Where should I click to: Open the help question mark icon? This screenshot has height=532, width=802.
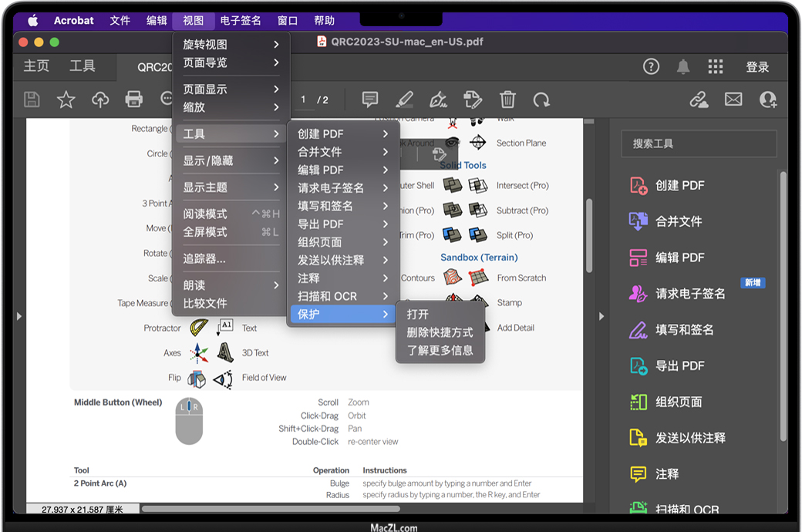point(651,67)
